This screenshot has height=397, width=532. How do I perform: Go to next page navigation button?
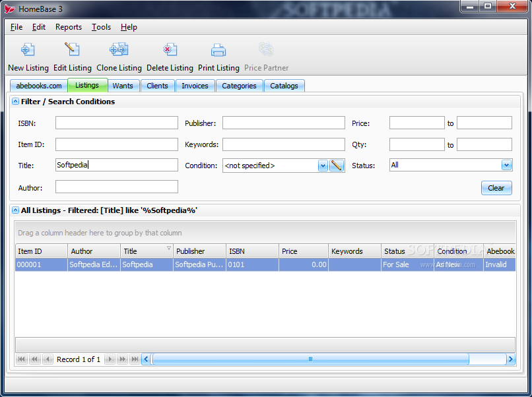(122, 359)
